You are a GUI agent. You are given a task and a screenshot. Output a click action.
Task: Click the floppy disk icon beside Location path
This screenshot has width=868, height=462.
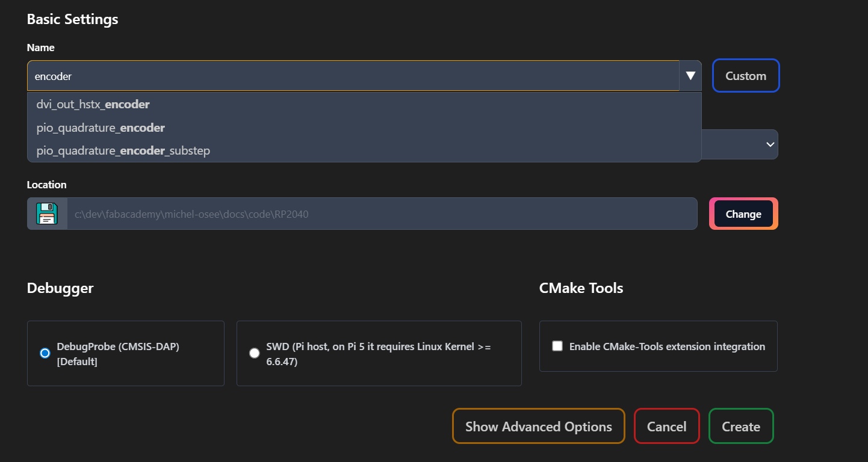[x=47, y=214]
